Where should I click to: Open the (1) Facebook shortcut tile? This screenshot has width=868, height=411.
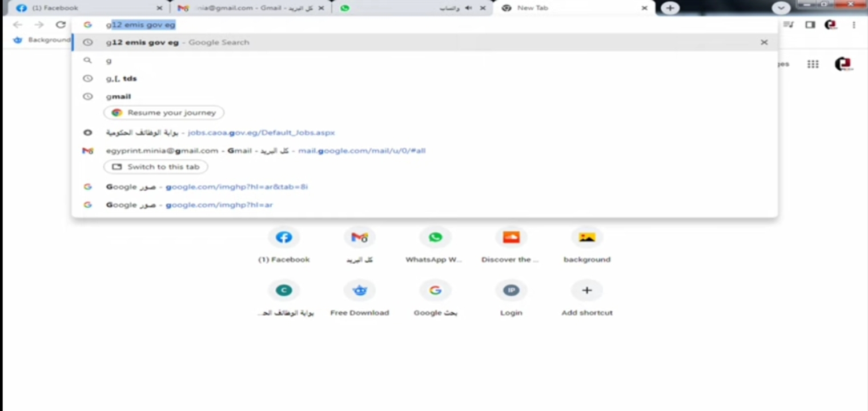[284, 246]
